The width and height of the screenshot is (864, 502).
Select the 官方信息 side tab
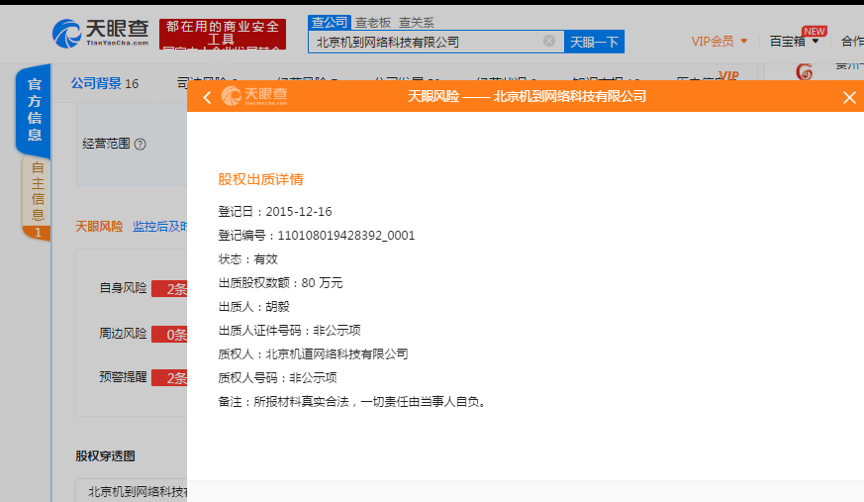34,109
